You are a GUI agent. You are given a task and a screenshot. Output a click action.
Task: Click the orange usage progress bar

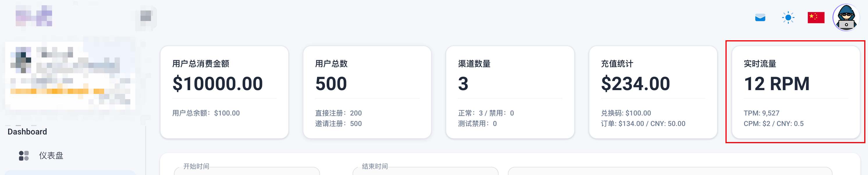click(57, 91)
